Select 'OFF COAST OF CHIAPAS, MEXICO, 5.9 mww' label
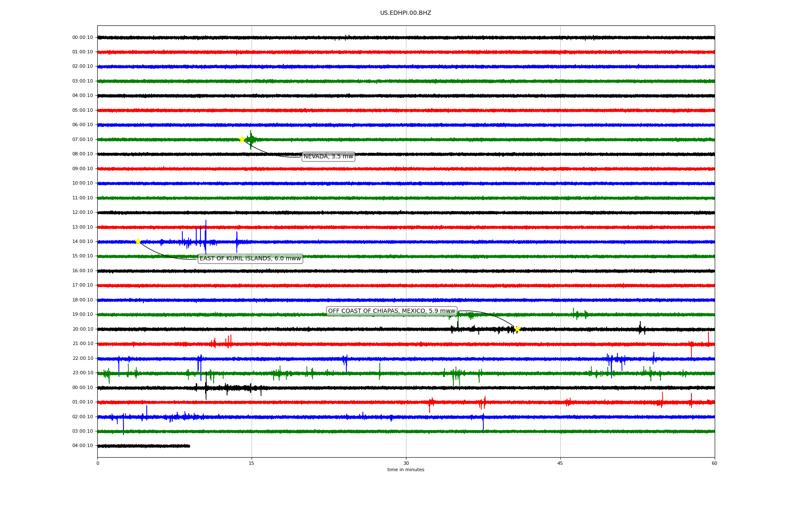 [x=392, y=311]
